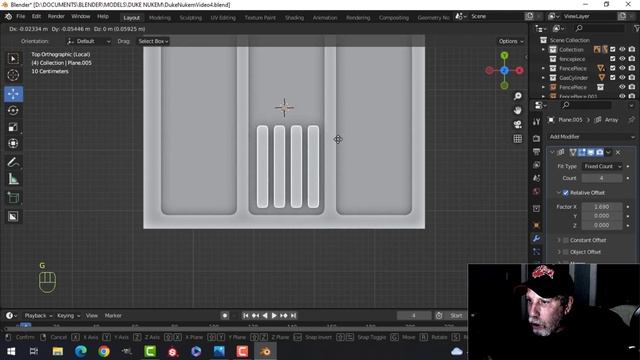Expand the Constant Offset section
The width and height of the screenshot is (640, 360).
coord(559,240)
